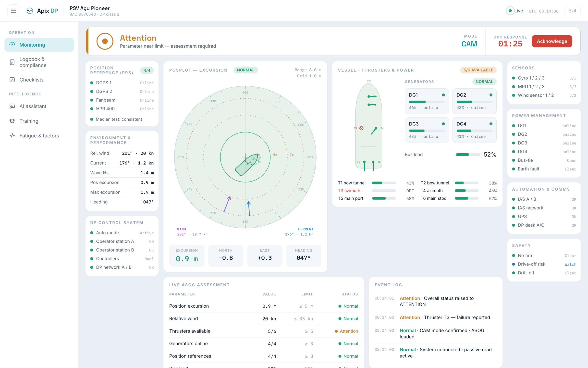
Task: Click the CAM mode value
Action: tap(469, 44)
